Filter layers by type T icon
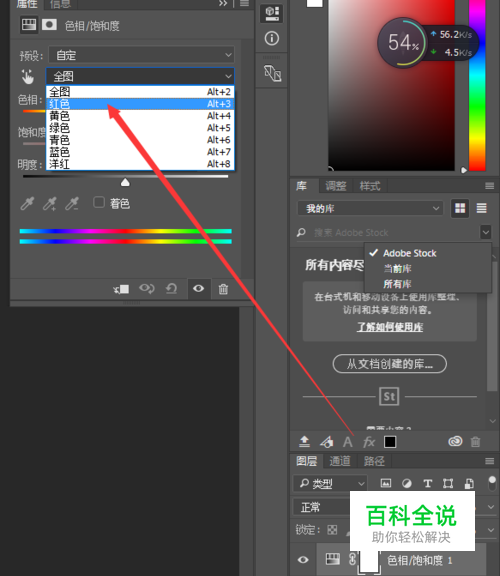Screen dimensions: 500x576 [x=428, y=483]
